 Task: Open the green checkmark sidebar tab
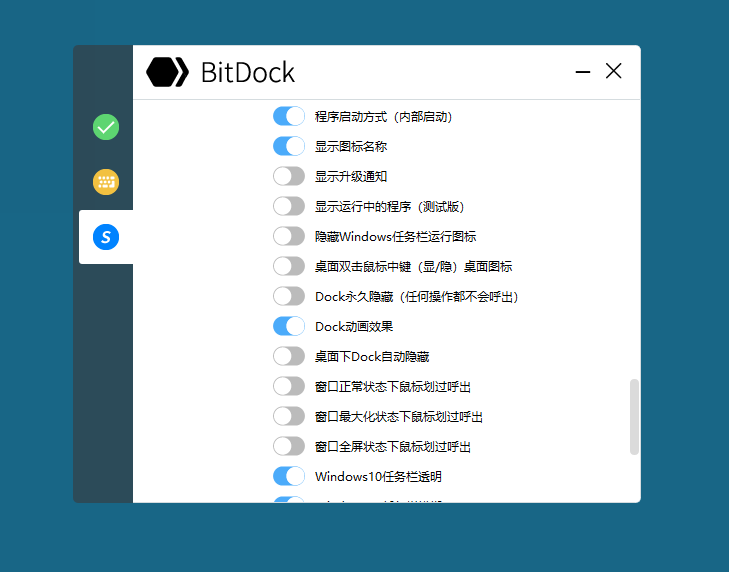click(x=106, y=127)
